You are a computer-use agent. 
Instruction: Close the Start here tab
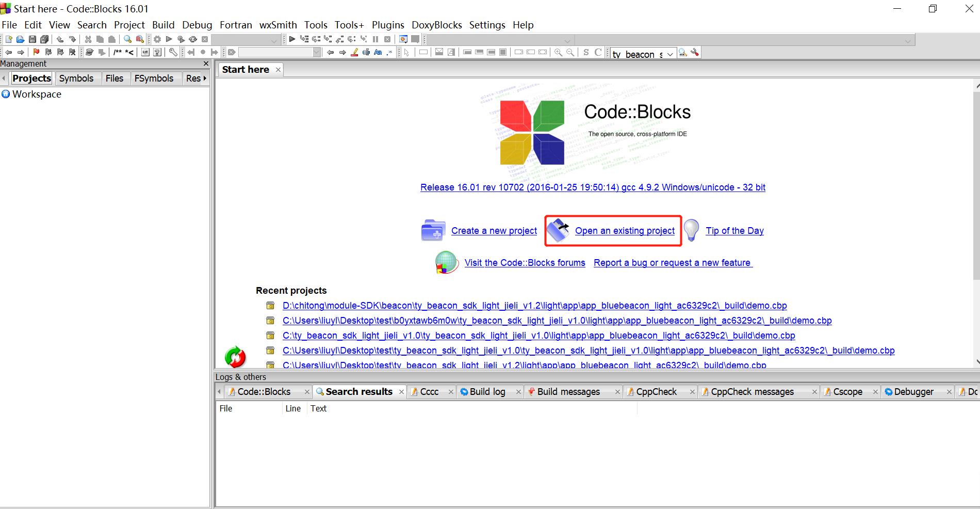278,70
